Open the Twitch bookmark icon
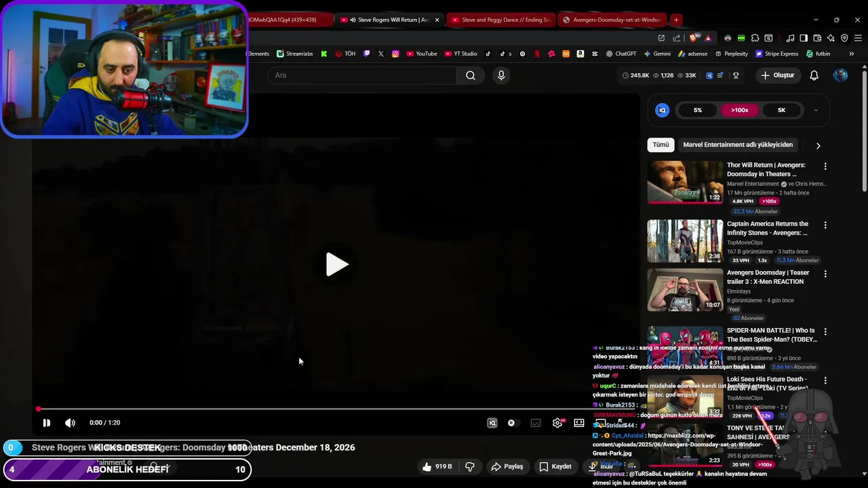 [x=367, y=54]
